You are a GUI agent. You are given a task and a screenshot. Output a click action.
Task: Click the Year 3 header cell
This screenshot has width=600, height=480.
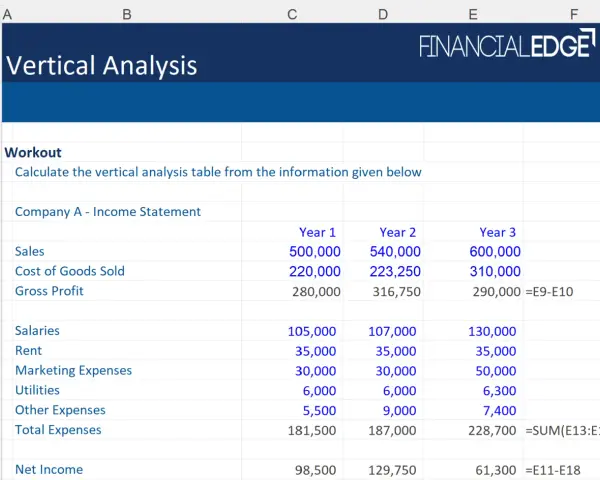click(x=497, y=232)
